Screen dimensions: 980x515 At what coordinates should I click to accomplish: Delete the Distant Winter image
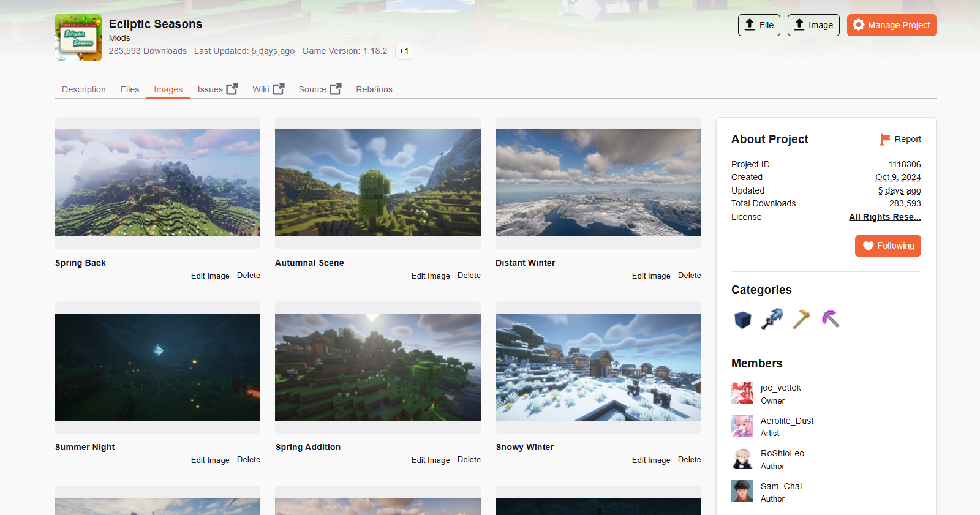689,276
